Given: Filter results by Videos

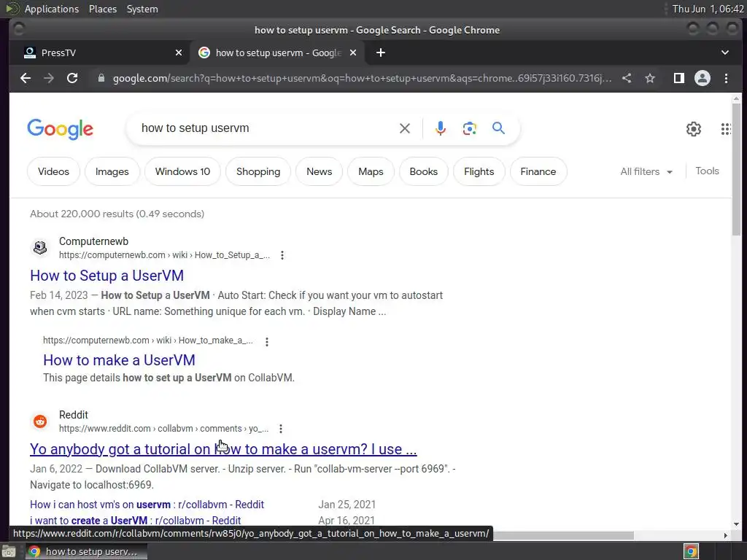Looking at the screenshot, I should pos(53,171).
